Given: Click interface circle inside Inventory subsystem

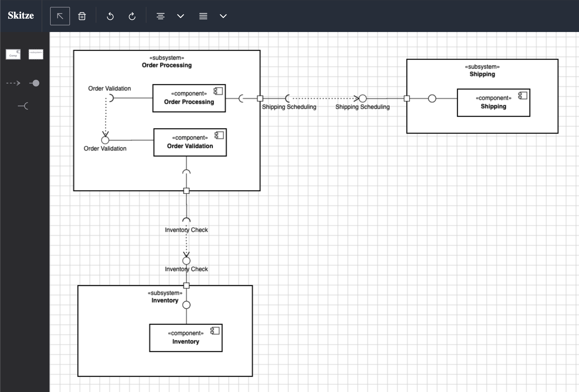Looking at the screenshot, I should 186,305.
